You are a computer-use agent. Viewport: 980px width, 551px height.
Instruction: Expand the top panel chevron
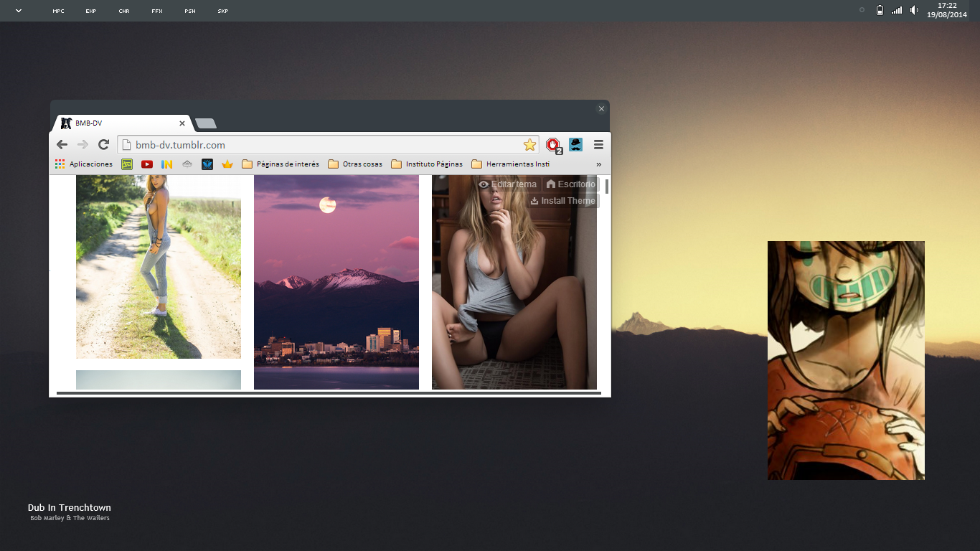[18, 11]
